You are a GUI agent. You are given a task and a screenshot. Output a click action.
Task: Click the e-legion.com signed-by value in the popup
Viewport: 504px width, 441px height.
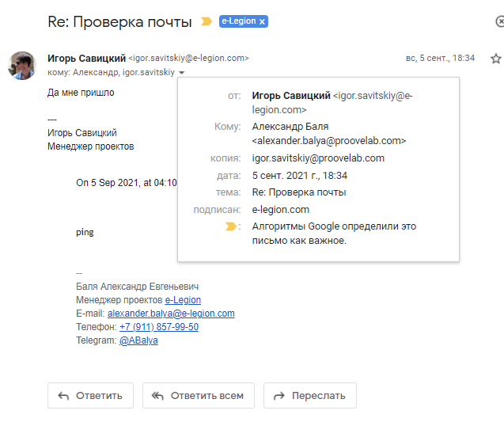click(280, 210)
